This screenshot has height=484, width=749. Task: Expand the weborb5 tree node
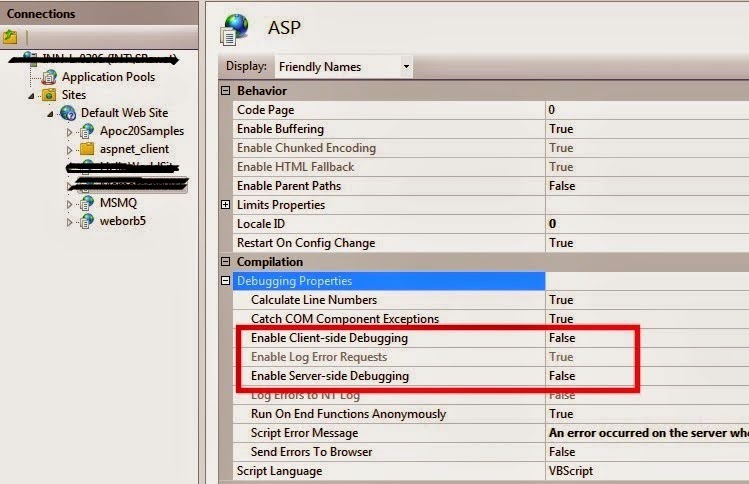(x=69, y=222)
